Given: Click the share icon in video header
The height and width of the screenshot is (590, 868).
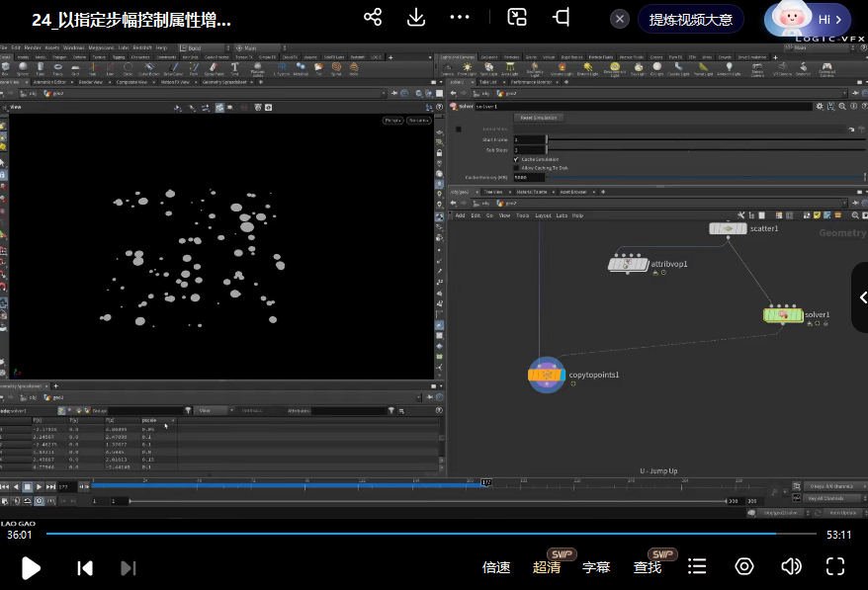Looking at the screenshot, I should click(x=373, y=18).
